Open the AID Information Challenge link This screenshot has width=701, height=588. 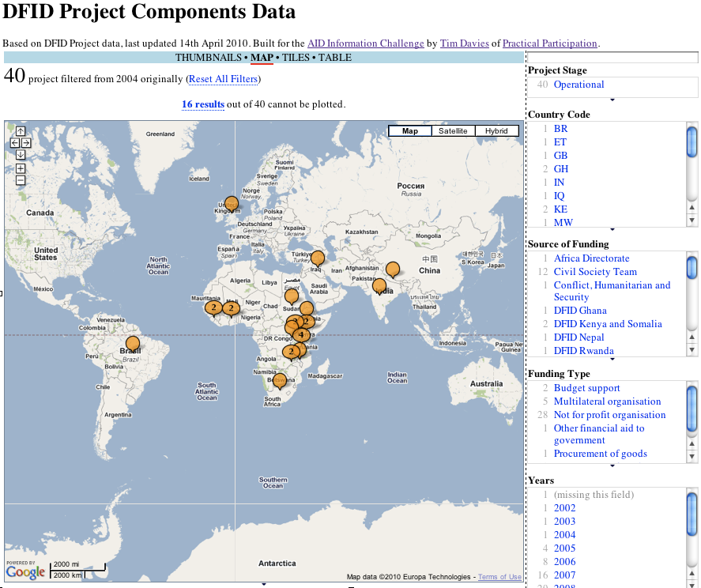point(365,43)
